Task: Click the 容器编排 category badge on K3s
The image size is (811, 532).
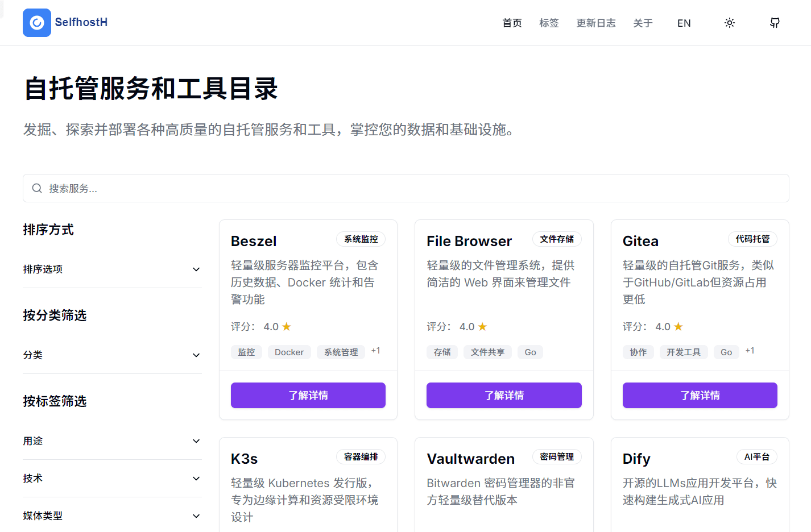Action: click(361, 457)
